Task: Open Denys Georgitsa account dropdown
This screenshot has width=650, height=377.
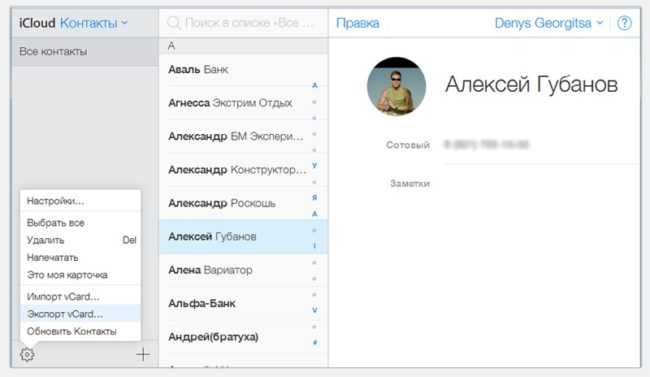Action: tap(549, 23)
